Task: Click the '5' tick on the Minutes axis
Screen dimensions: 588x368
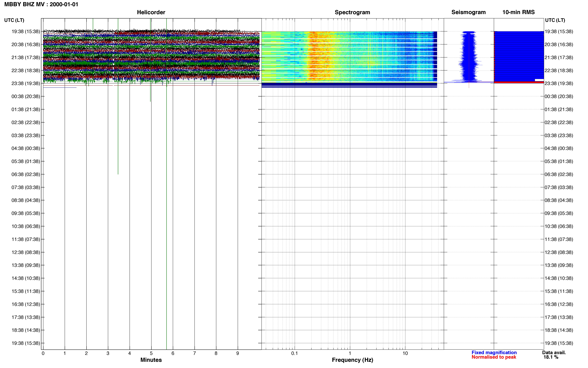Action: pyautogui.click(x=151, y=353)
